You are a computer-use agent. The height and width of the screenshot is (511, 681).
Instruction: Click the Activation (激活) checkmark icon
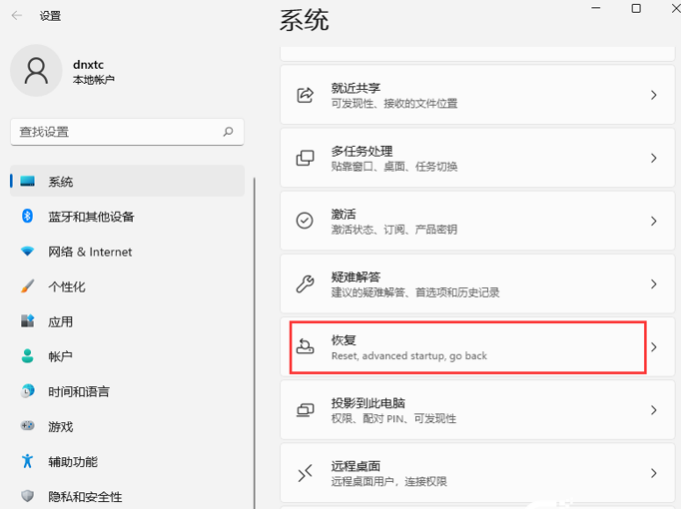tap(305, 221)
